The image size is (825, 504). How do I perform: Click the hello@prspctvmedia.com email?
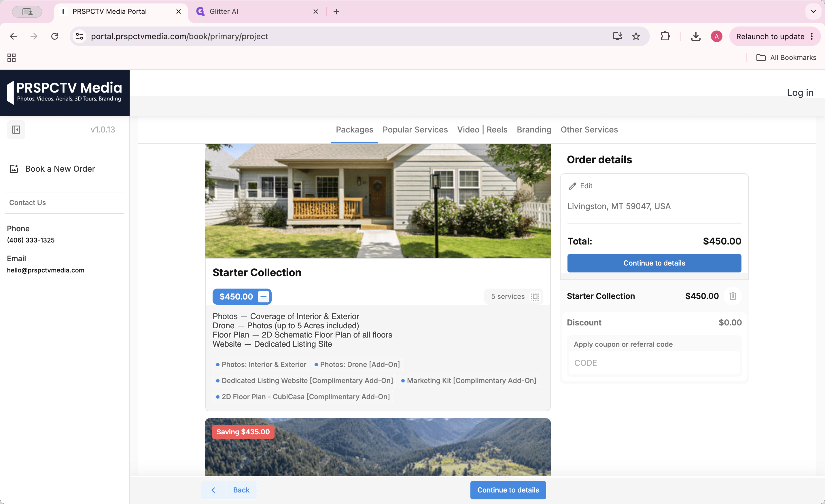click(46, 270)
